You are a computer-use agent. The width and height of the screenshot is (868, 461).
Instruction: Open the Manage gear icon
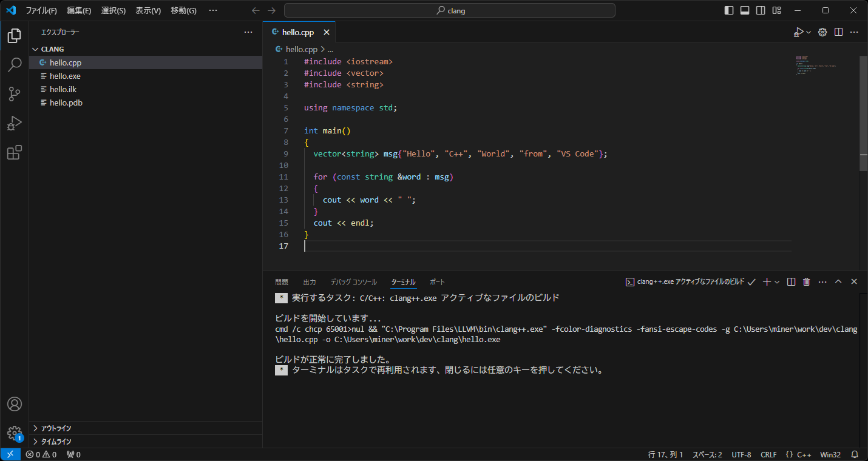(14, 433)
